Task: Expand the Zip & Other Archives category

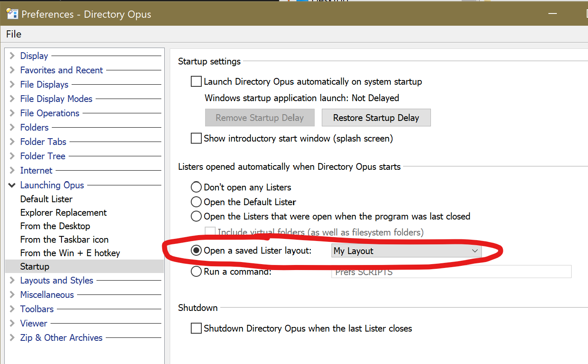Action: tap(12, 338)
